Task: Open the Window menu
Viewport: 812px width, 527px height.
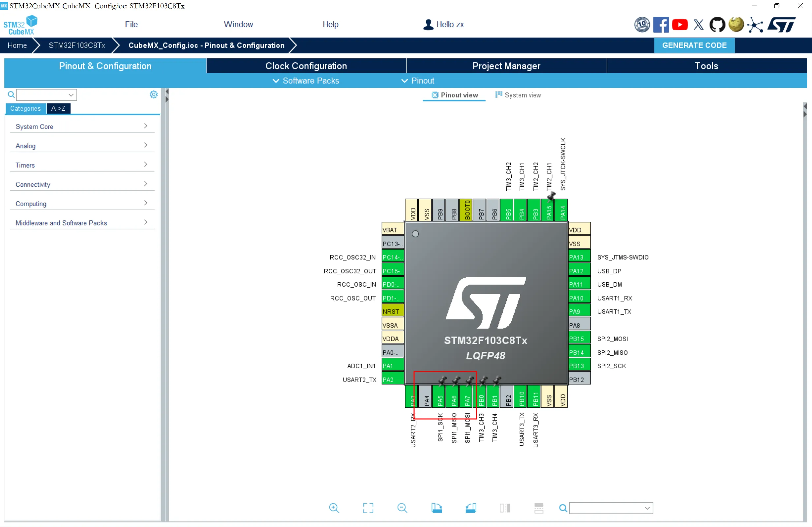Action: [x=238, y=25]
